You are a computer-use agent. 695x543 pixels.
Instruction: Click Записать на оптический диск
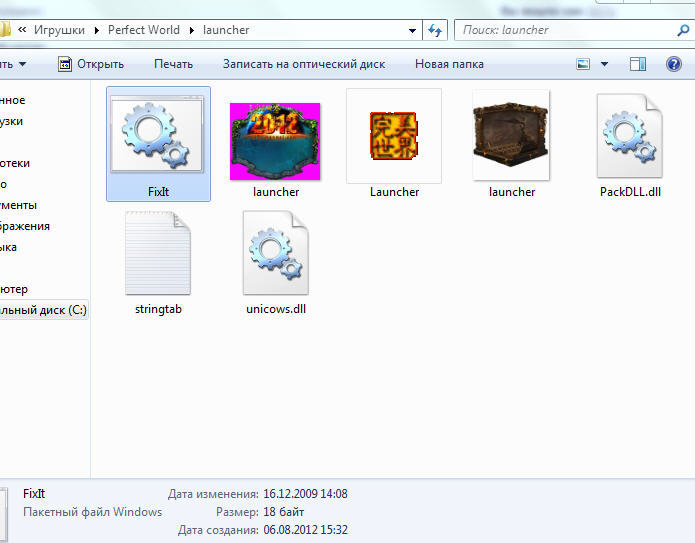coord(303,64)
